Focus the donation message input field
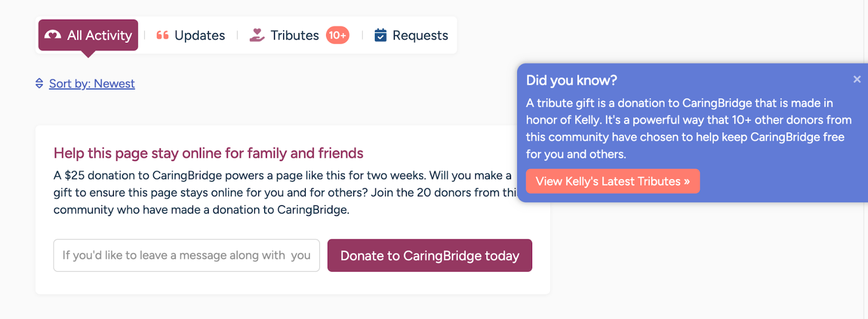 [186, 256]
